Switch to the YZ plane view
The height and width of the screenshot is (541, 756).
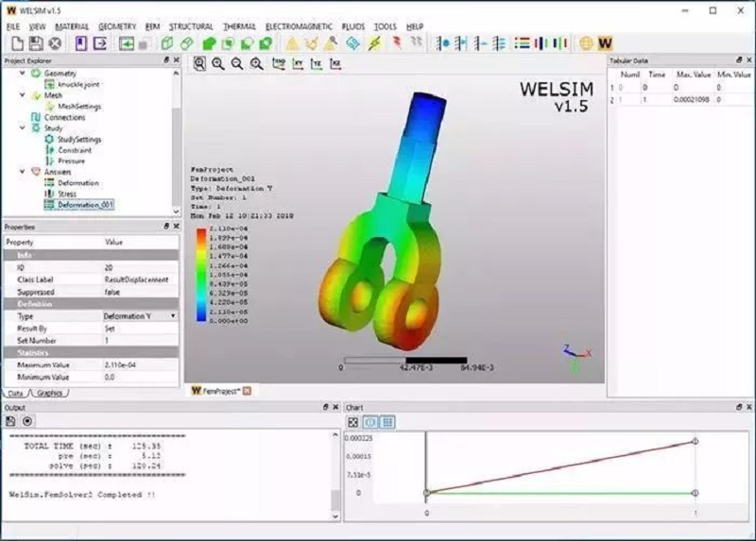tap(317, 63)
